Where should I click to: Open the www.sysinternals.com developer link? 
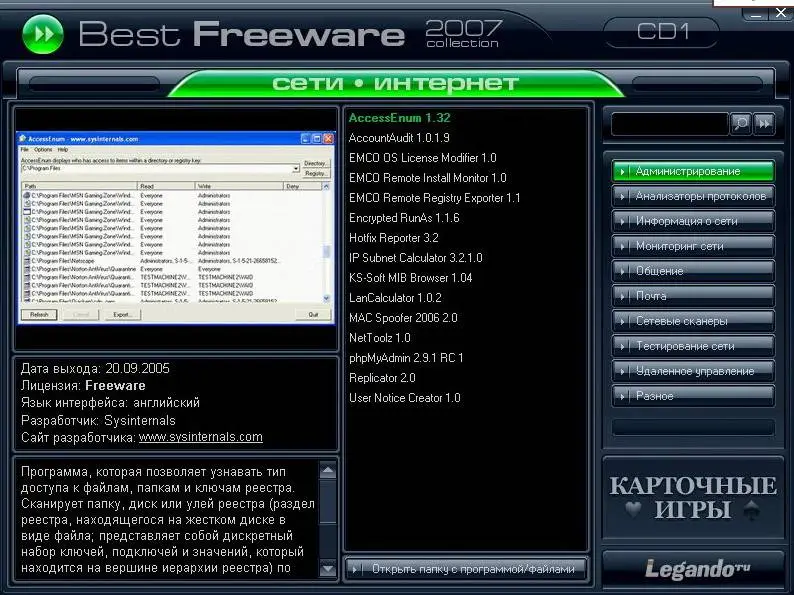pos(201,437)
